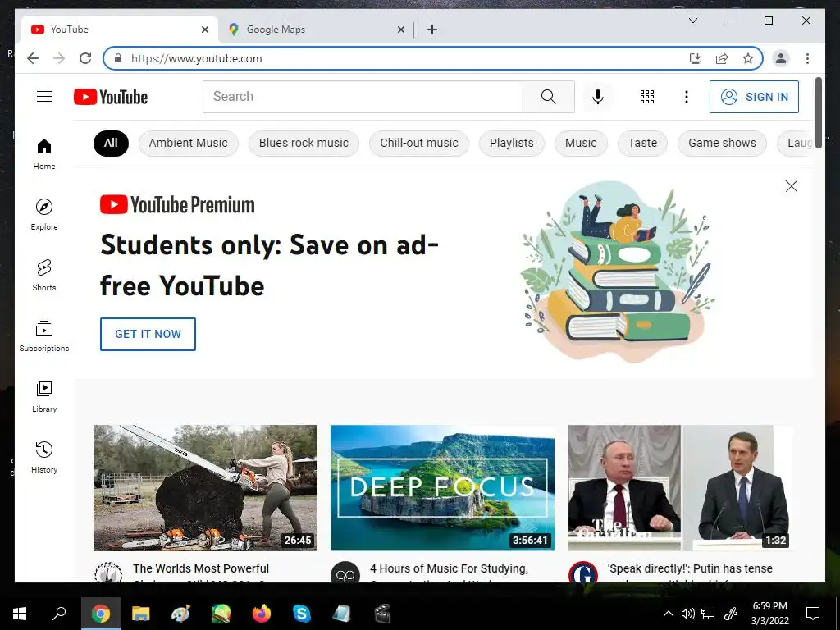The image size is (840, 630).
Task: Open History in the sidebar
Action: click(x=44, y=458)
